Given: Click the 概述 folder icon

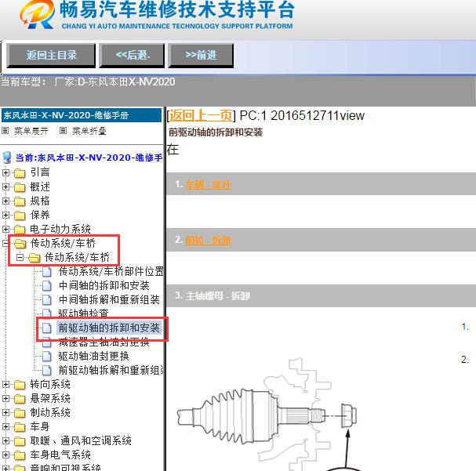Looking at the screenshot, I should 20,187.
